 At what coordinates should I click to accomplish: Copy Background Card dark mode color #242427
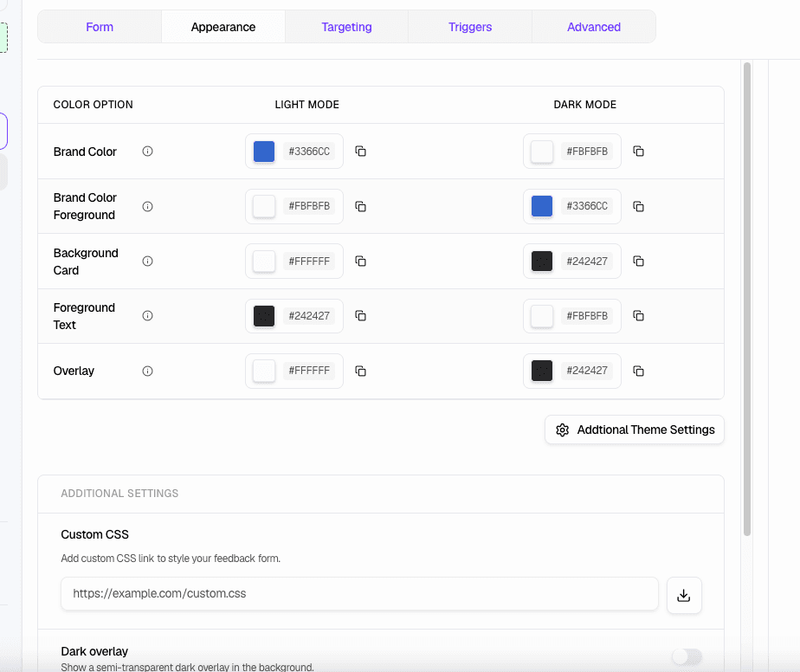638,261
